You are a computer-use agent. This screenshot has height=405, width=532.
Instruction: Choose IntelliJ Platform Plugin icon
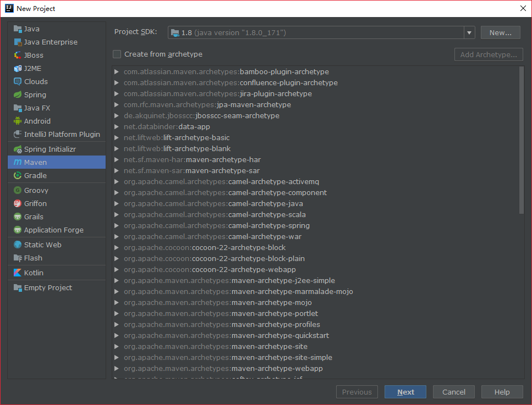click(x=18, y=134)
